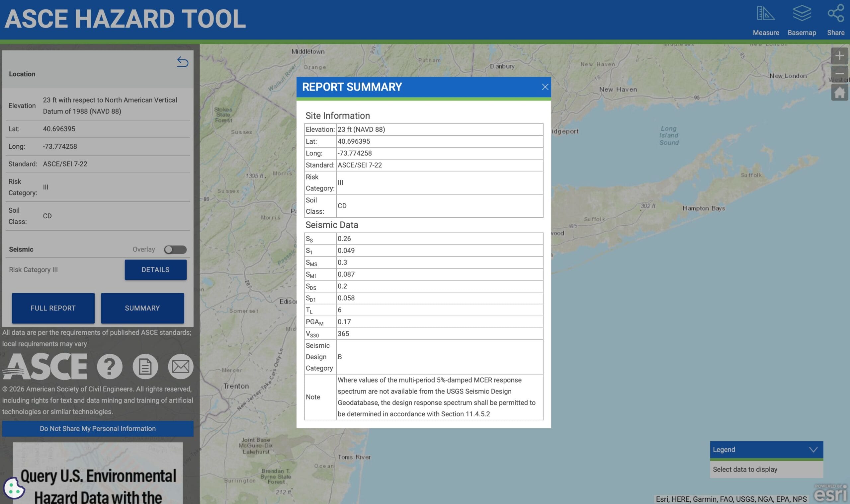Screen dimensions: 850x504
Task: Click the ASCE HAZARD TOOL title
Action: [125, 19]
